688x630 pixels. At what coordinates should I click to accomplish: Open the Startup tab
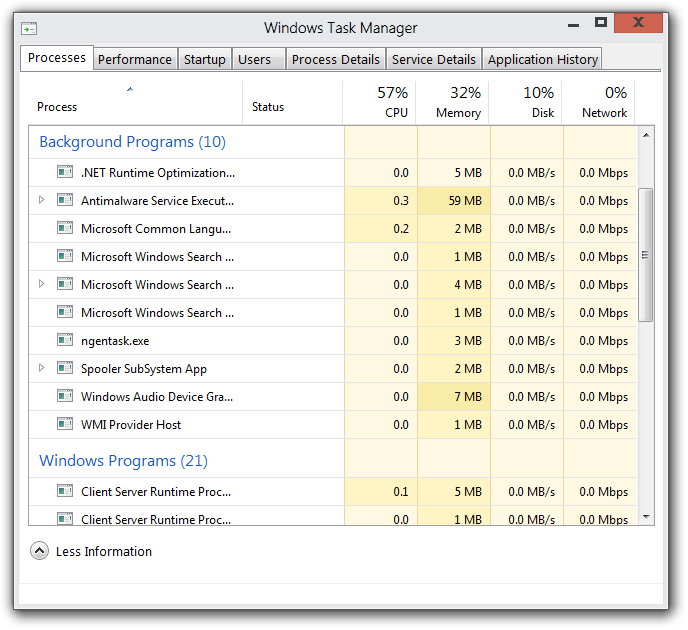pyautogui.click(x=204, y=59)
